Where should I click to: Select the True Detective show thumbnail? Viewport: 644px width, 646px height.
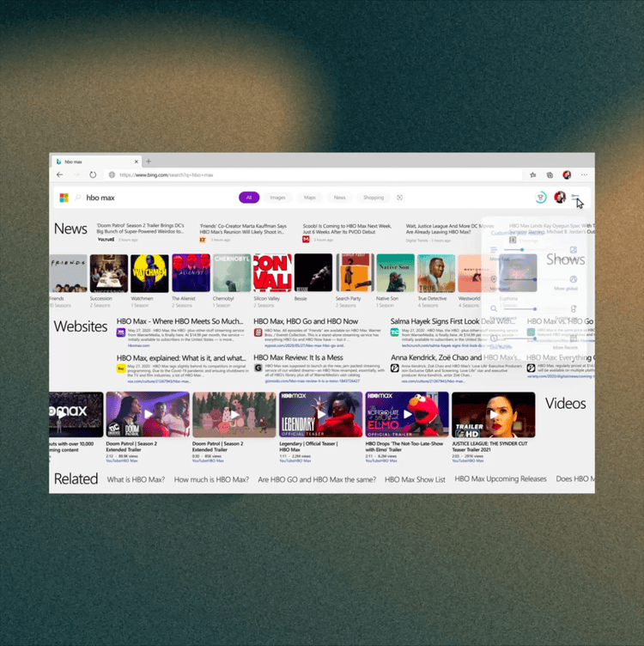coord(436,272)
